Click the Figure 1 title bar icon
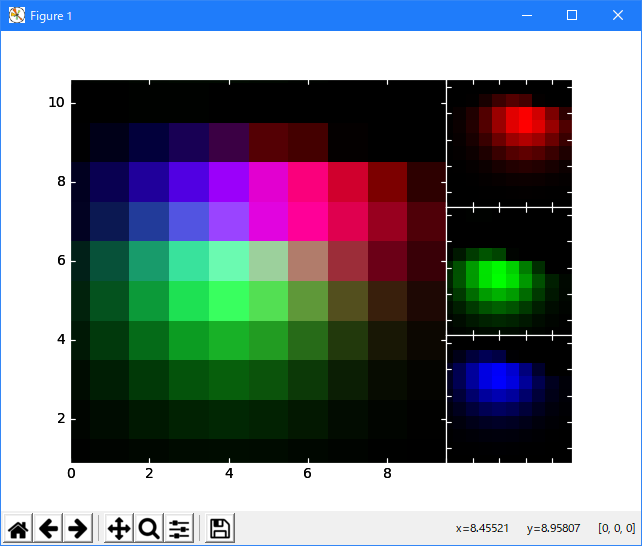This screenshot has width=642, height=546. (x=17, y=15)
